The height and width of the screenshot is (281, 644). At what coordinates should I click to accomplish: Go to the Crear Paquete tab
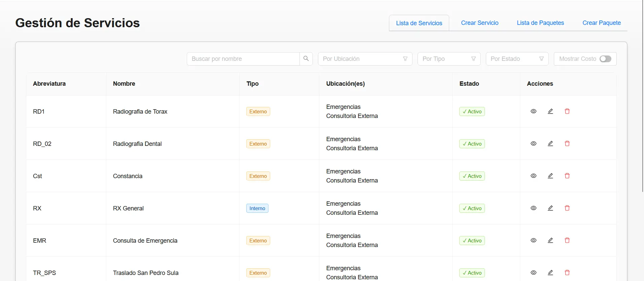(x=601, y=23)
